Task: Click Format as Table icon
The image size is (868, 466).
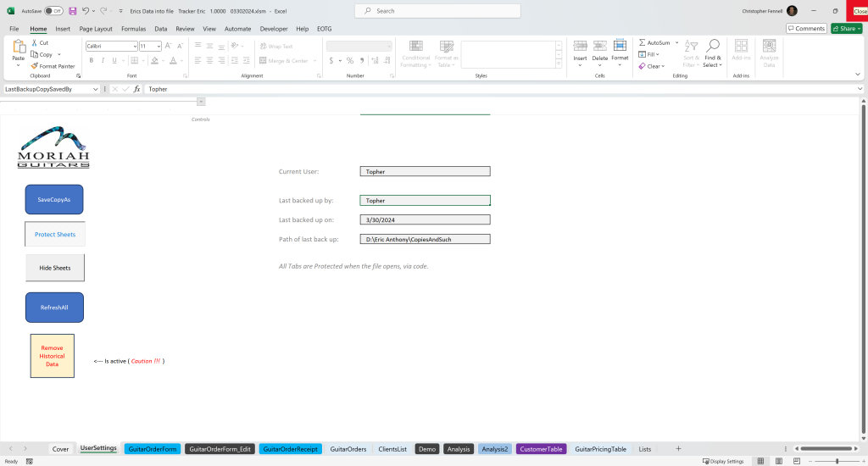Action: click(x=446, y=47)
